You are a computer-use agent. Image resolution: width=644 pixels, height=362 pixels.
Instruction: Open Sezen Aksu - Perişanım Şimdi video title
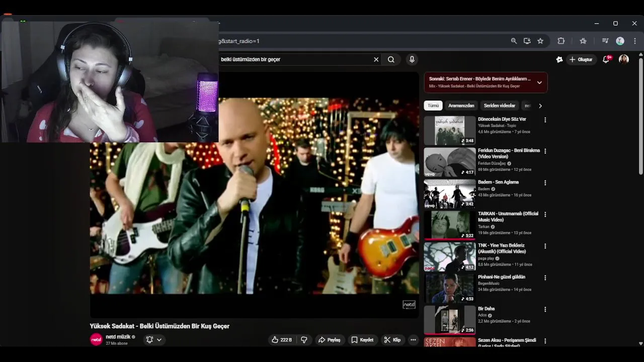click(507, 343)
